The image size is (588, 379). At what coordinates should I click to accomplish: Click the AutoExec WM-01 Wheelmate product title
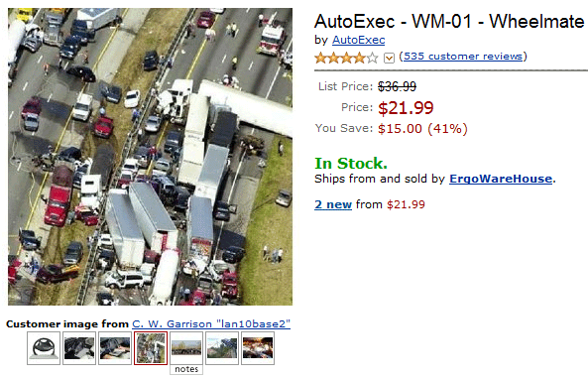click(x=449, y=21)
